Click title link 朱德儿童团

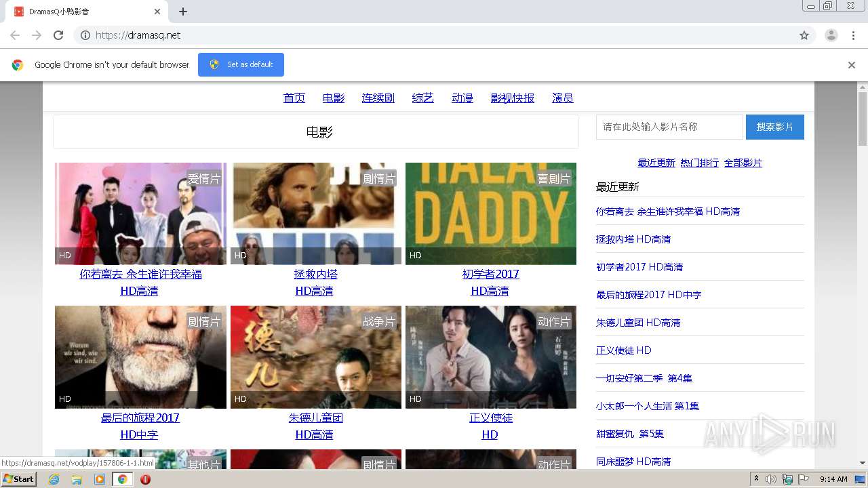316,418
